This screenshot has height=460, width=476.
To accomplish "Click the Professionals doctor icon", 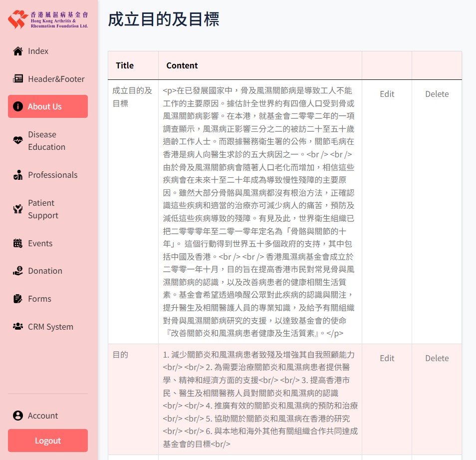I will (x=18, y=175).
